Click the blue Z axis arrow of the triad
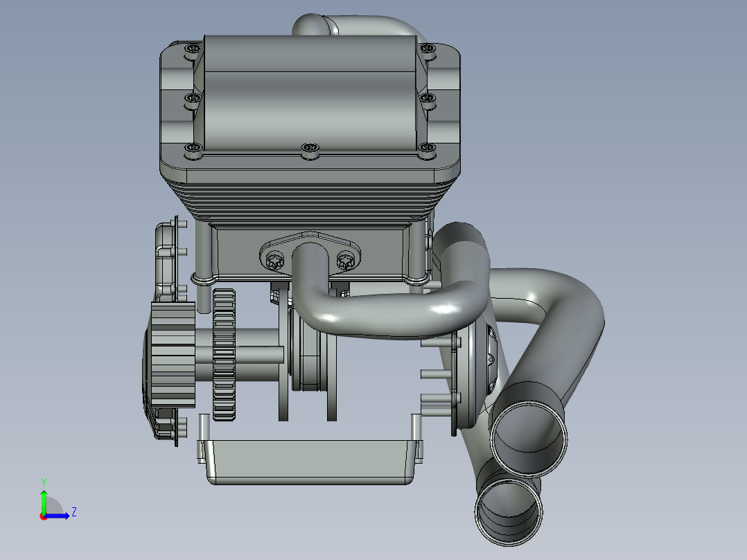 coord(58,516)
